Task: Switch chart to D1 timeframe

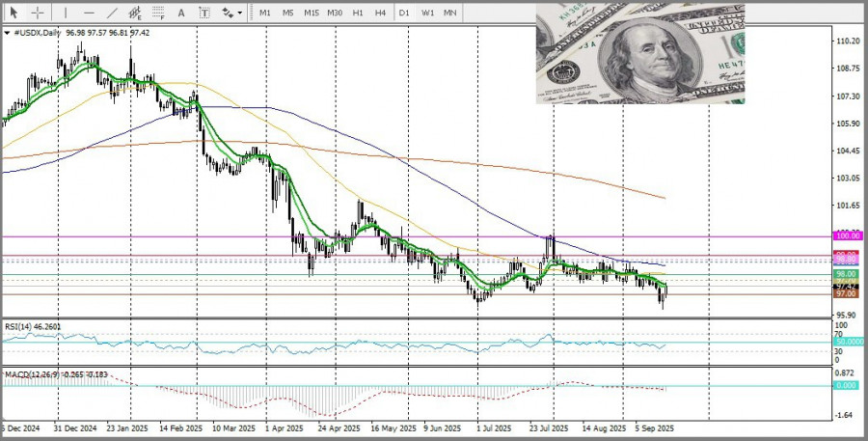Action: tap(404, 13)
